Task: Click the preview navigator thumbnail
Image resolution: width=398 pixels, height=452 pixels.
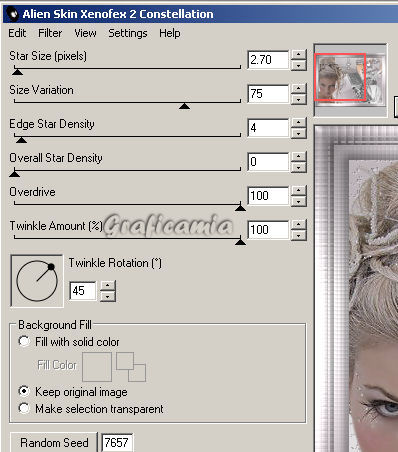Action: (x=350, y=80)
